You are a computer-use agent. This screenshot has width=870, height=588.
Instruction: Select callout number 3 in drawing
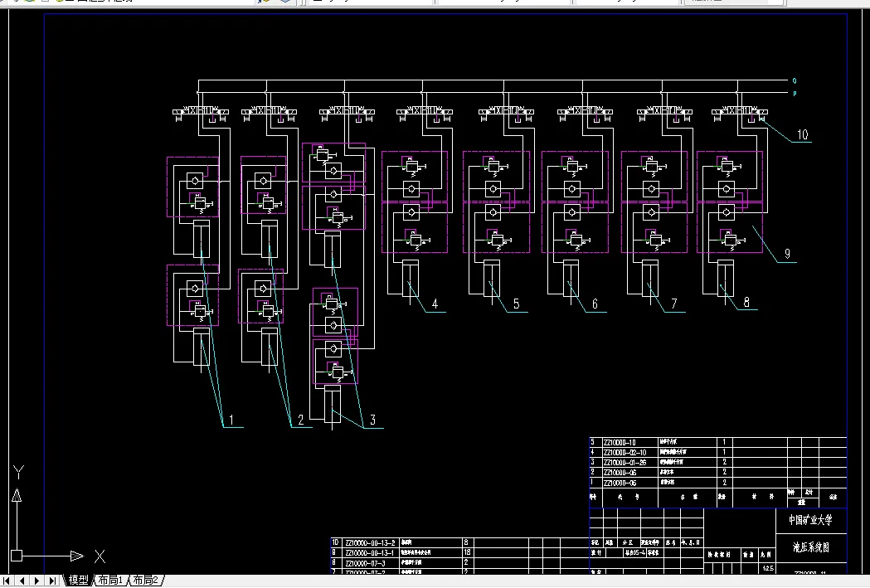click(373, 420)
